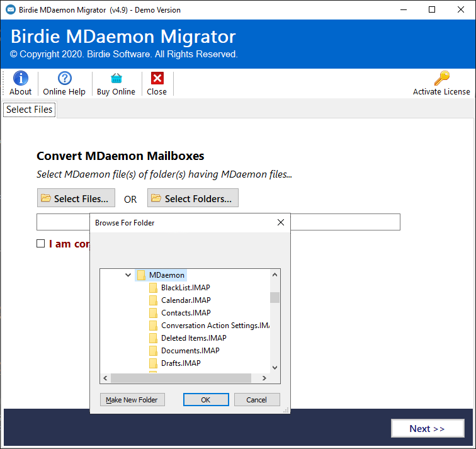Screen dimensions: 476x449
Task: Select the Documents.IMAP folder icon
Action: pos(153,351)
